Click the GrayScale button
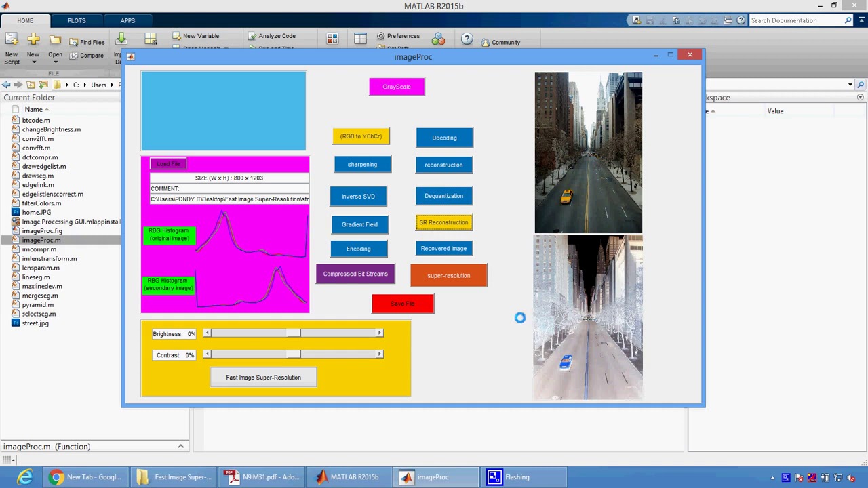868x488 pixels. [x=397, y=87]
